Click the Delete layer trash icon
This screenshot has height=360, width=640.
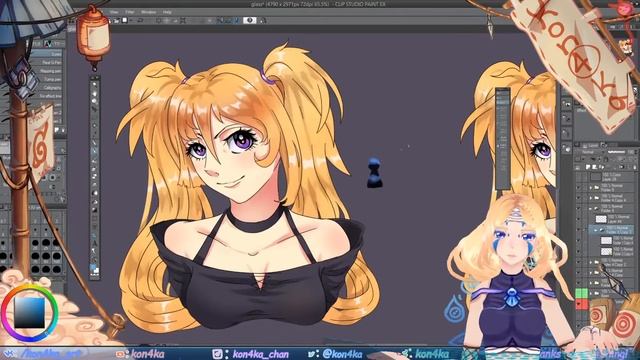tap(635, 167)
